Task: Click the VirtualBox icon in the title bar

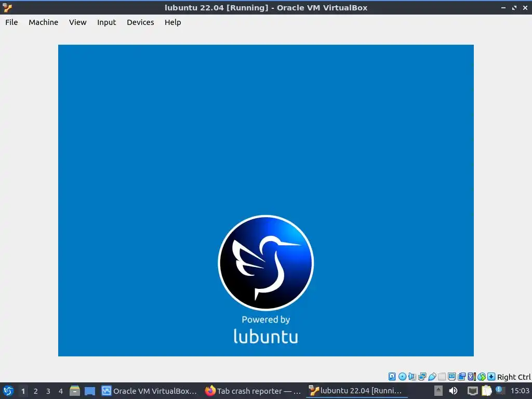Action: pos(7,7)
